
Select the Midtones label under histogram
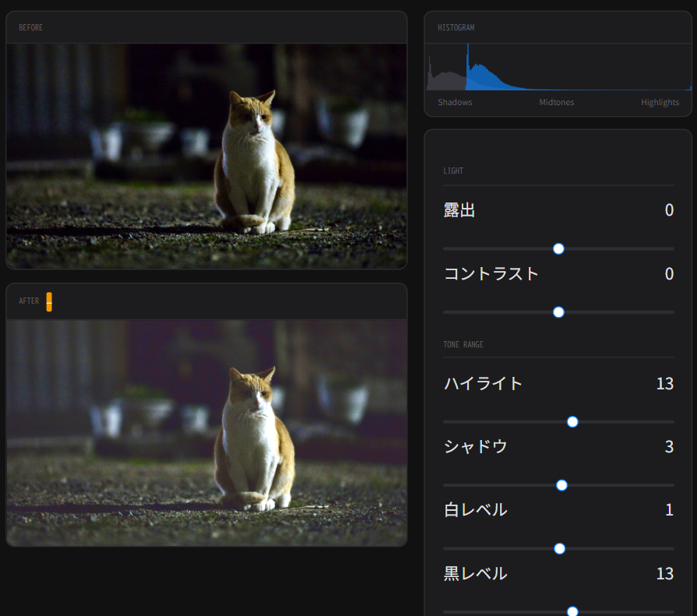(x=557, y=102)
